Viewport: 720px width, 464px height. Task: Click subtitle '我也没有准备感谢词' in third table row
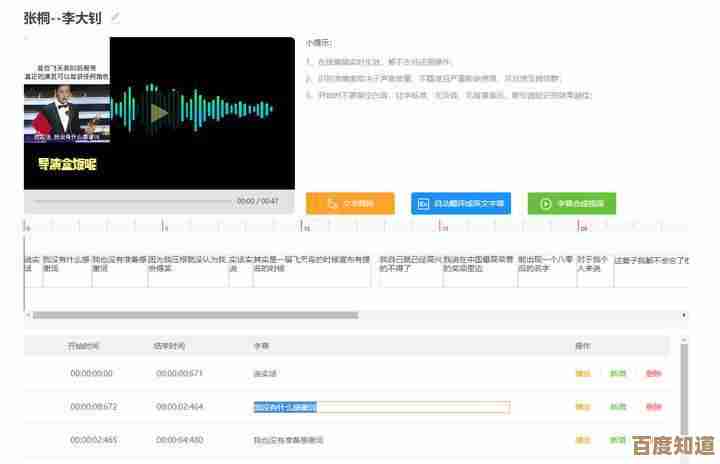(x=288, y=440)
